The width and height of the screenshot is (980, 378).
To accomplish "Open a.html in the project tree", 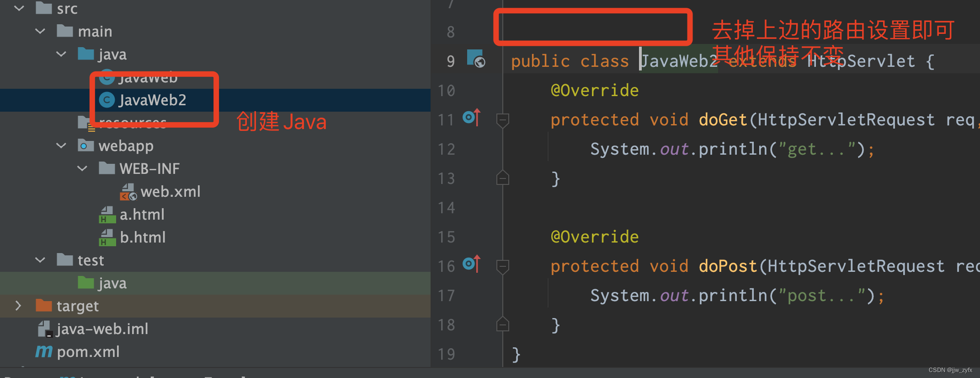I will coord(142,214).
